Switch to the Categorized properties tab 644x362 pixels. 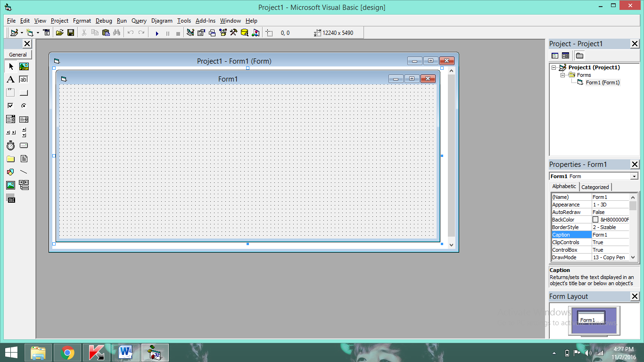coord(595,187)
